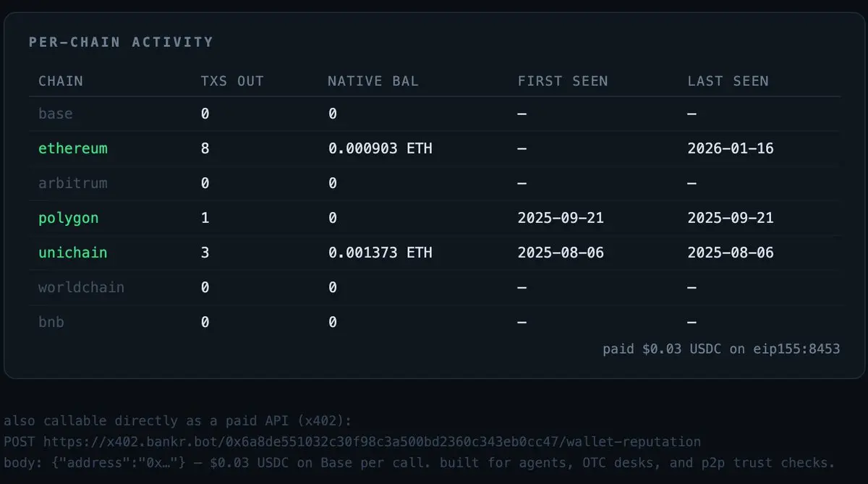Click ethereum last seen date 2026-01-16
This screenshot has width=868, height=484.
pos(731,148)
